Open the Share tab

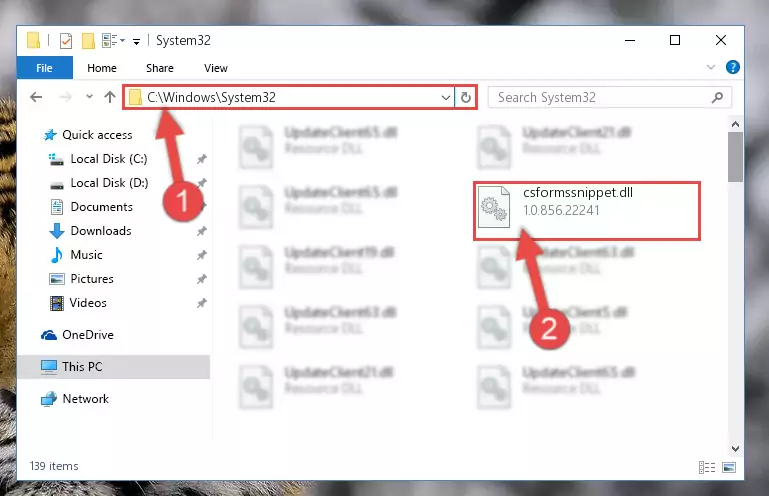(x=160, y=68)
